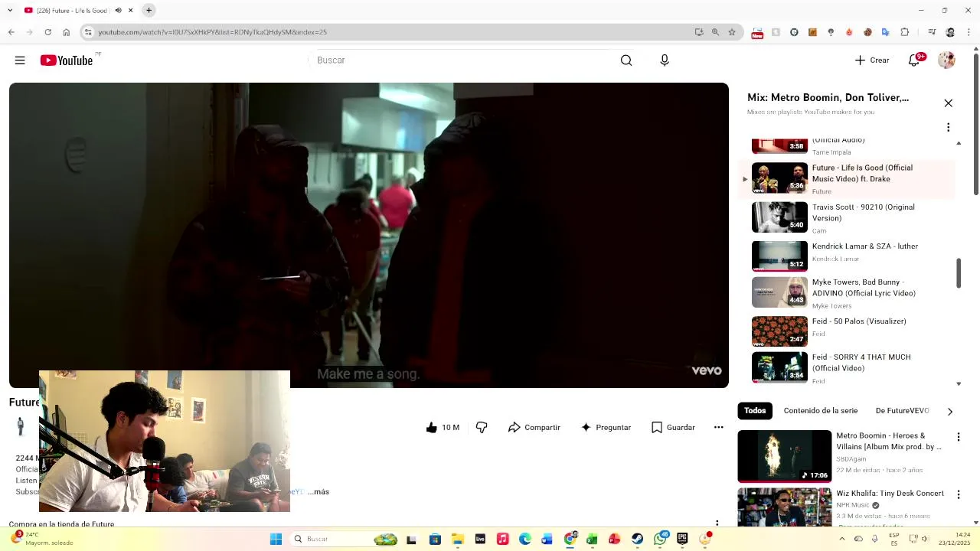The width and height of the screenshot is (980, 551).
Task: Mute the tab using its speaker icon
Action: [118, 11]
